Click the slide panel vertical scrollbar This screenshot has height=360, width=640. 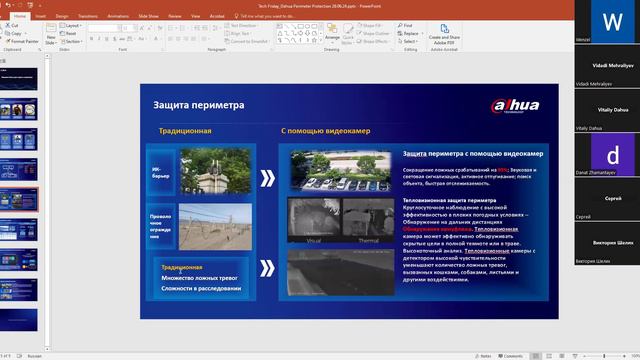pyautogui.click(x=47, y=202)
